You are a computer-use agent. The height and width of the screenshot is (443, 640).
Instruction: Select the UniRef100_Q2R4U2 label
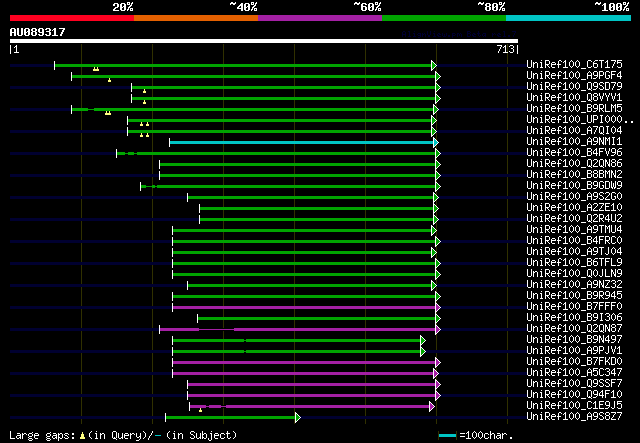pos(574,218)
